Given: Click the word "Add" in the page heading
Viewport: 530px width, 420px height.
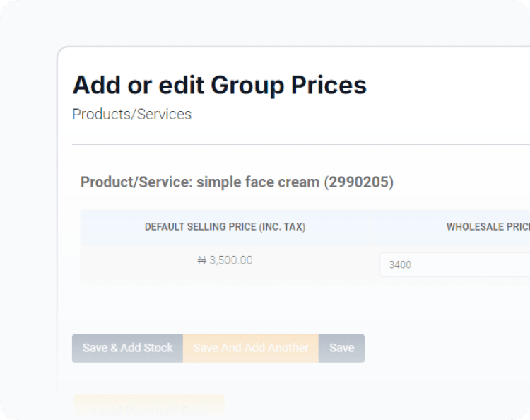Looking at the screenshot, I should [x=97, y=86].
